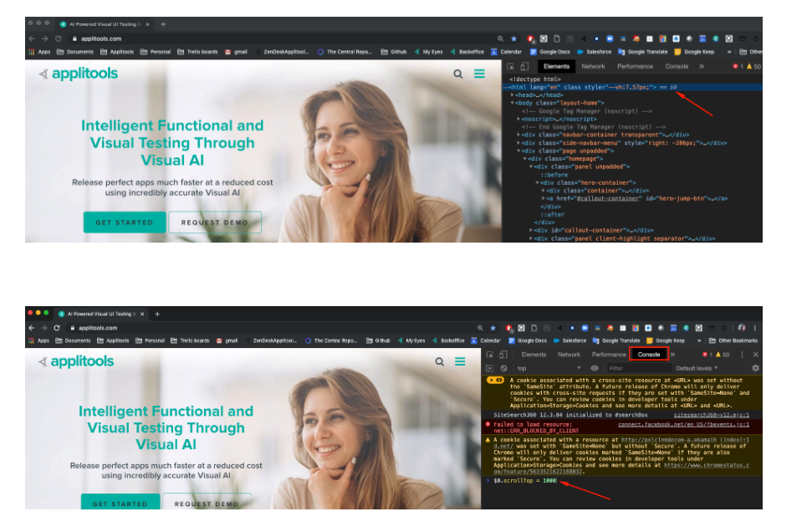Expand the side-navbar-menu div
This screenshot has height=532, width=807.
[518, 143]
